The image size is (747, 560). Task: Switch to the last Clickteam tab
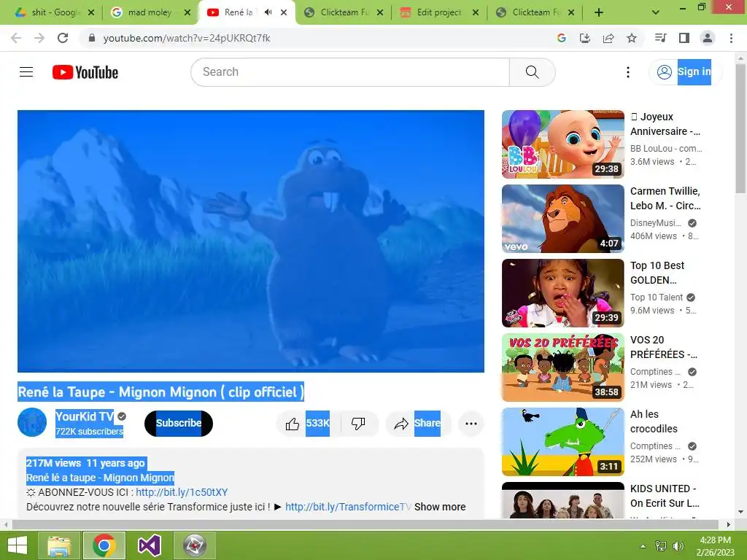pyautogui.click(x=534, y=12)
